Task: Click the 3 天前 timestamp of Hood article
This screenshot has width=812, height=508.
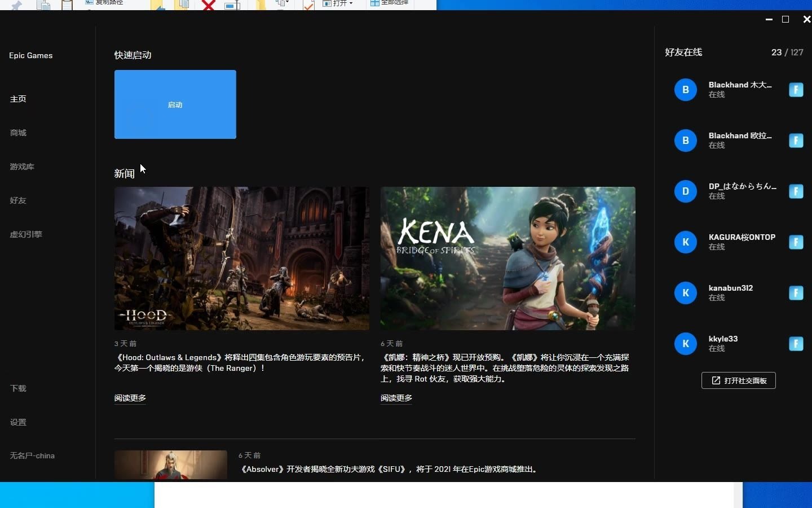Action: (x=126, y=343)
